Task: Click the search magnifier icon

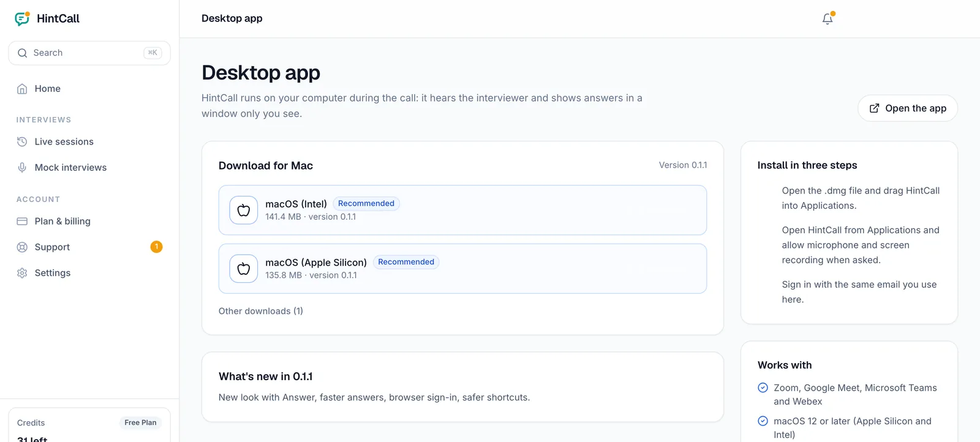Action: click(23, 53)
